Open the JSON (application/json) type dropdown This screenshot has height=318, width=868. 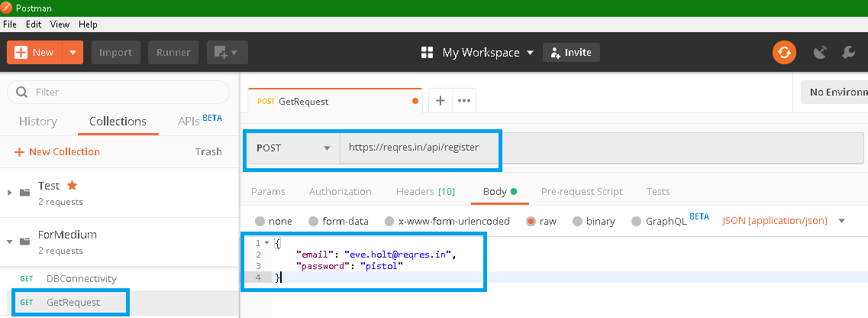(784, 221)
